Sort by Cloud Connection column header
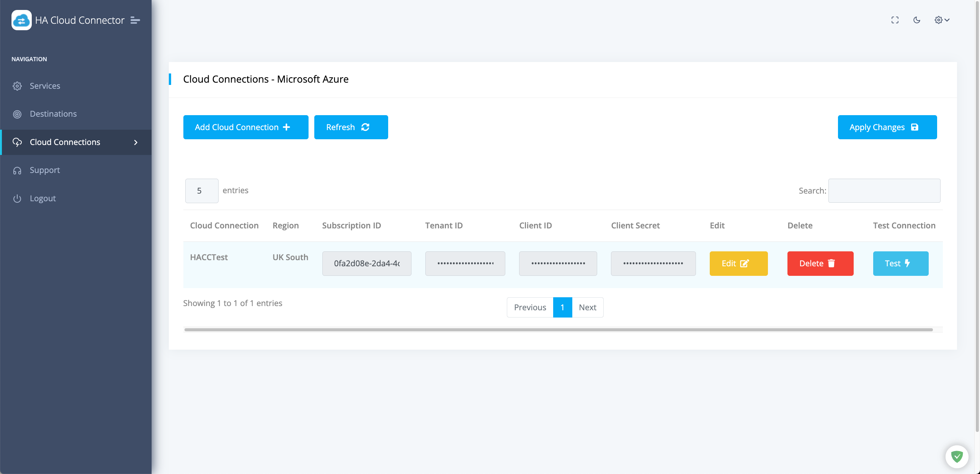Viewport: 980px width, 474px height. 224,226
